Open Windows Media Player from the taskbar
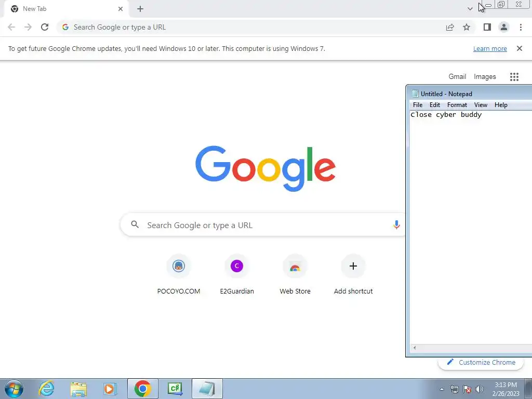532x399 pixels. 110,389
